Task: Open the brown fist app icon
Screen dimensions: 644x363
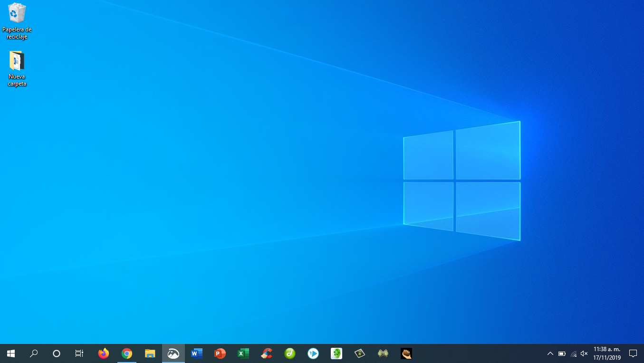Action: (x=406, y=353)
